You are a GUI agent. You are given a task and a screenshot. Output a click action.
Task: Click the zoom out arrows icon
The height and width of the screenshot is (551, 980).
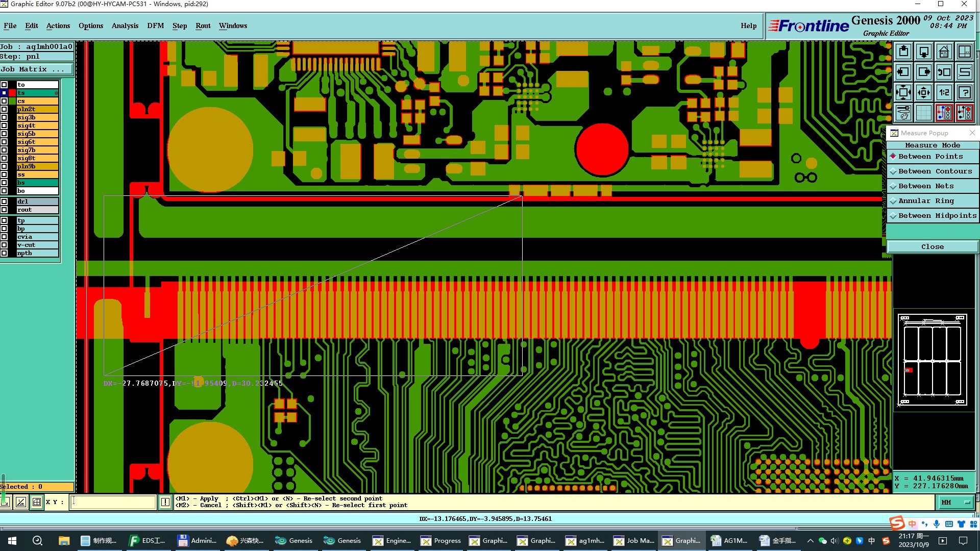[924, 92]
